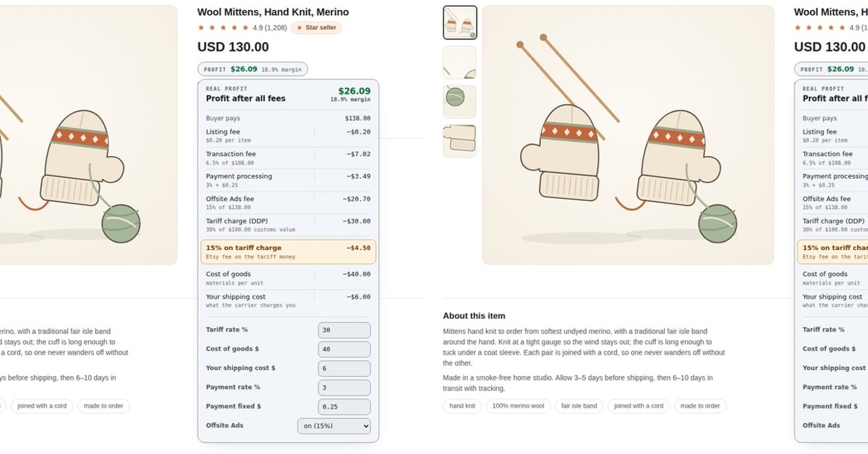The width and height of the screenshot is (868, 454).
Task: Click the Tariff rate % input field
Action: click(344, 330)
